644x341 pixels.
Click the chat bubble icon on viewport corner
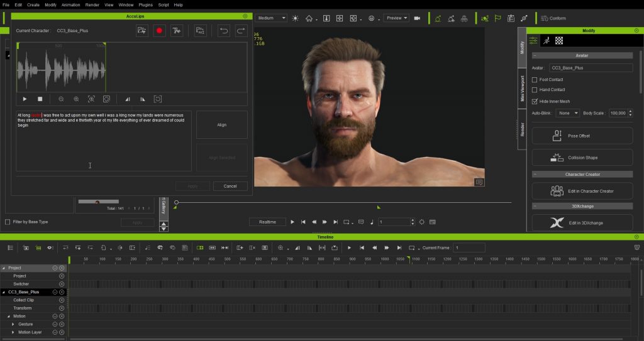click(x=479, y=182)
